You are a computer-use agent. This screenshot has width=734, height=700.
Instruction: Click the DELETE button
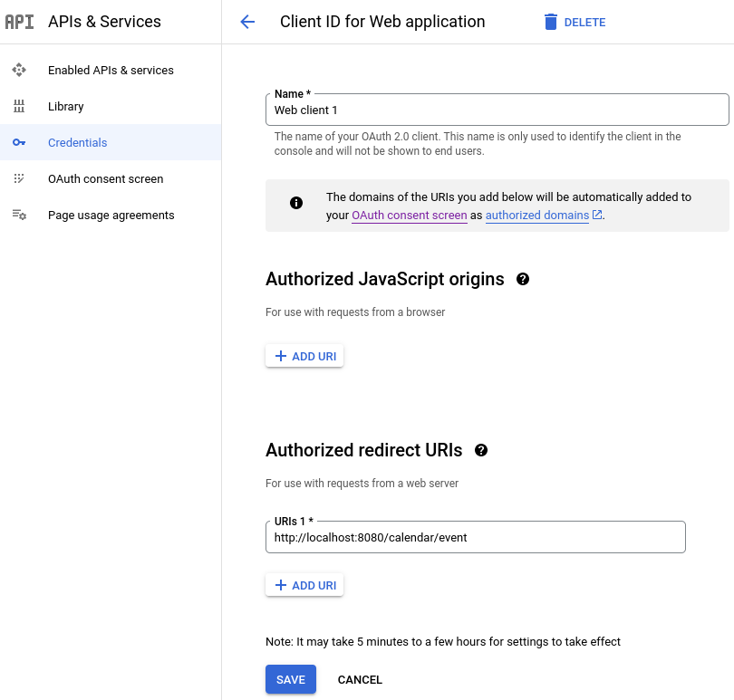click(x=575, y=22)
